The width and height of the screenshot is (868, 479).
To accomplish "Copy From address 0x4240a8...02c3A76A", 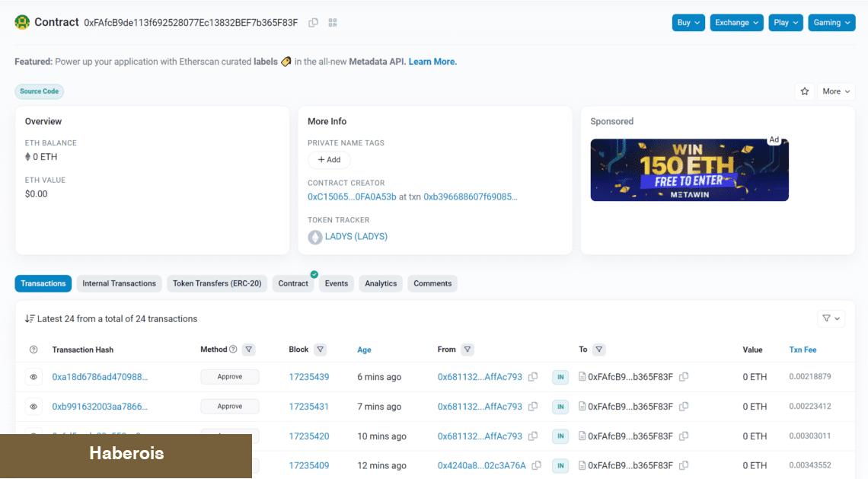I will [537, 466].
